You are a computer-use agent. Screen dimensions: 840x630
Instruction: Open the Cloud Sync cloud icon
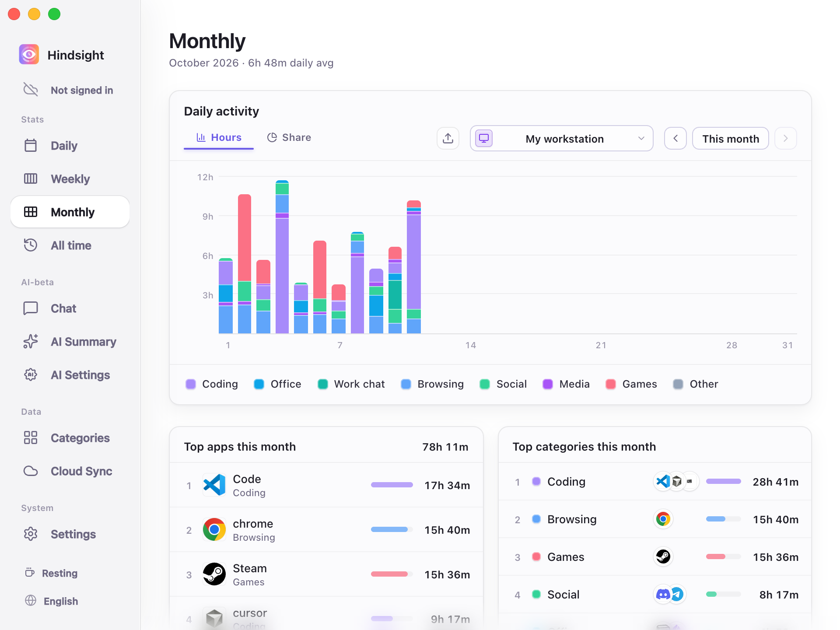pyautogui.click(x=31, y=471)
